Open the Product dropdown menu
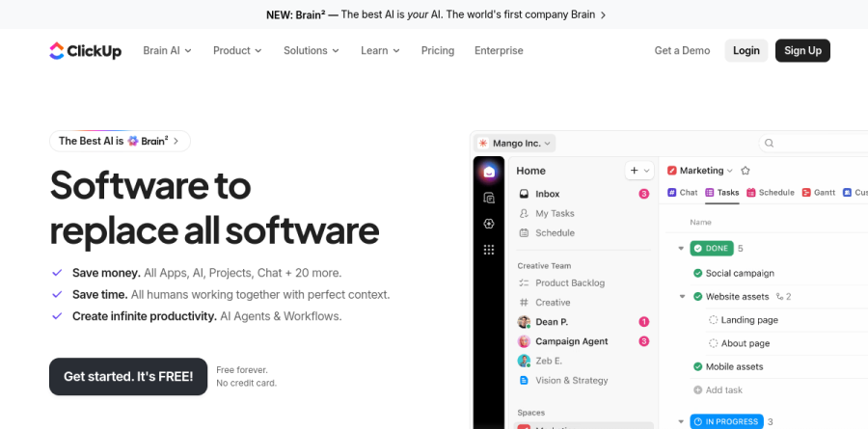868x429 pixels. pos(237,51)
